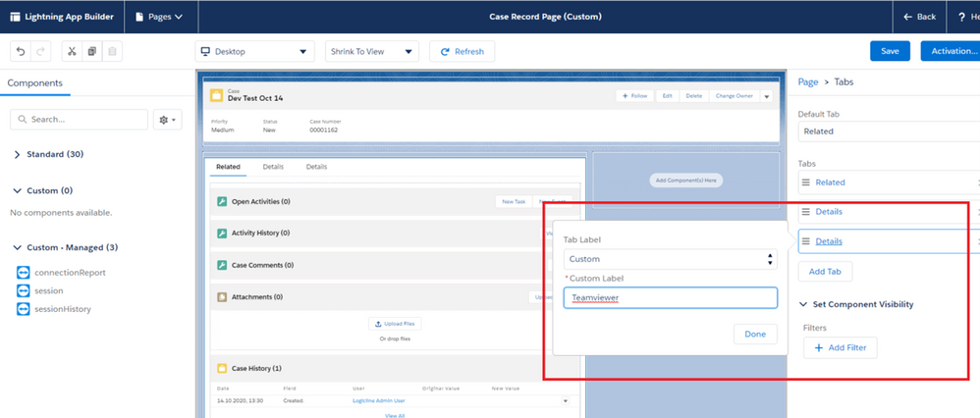Click the drag handle beside Related tab
The image size is (980, 418).
pyautogui.click(x=805, y=183)
